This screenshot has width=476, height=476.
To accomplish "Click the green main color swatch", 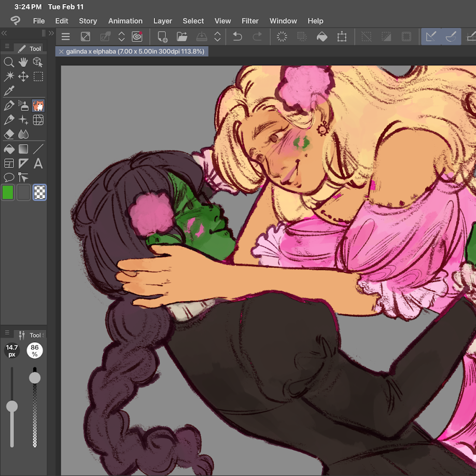I will (x=8, y=192).
